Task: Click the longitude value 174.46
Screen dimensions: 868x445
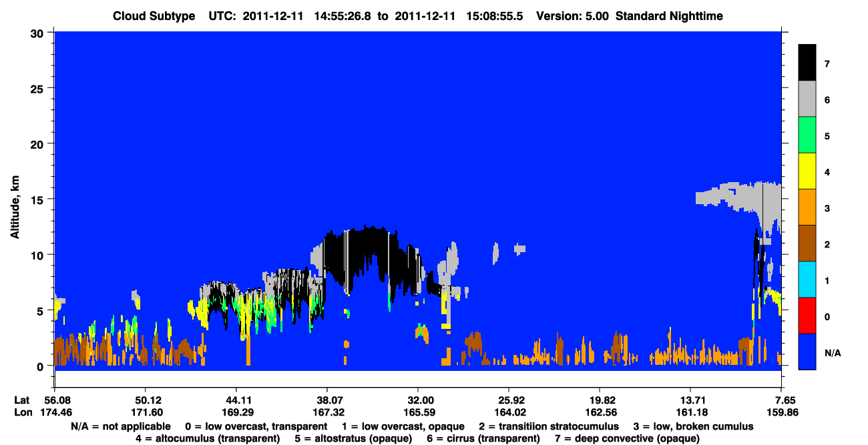Action: (57, 412)
